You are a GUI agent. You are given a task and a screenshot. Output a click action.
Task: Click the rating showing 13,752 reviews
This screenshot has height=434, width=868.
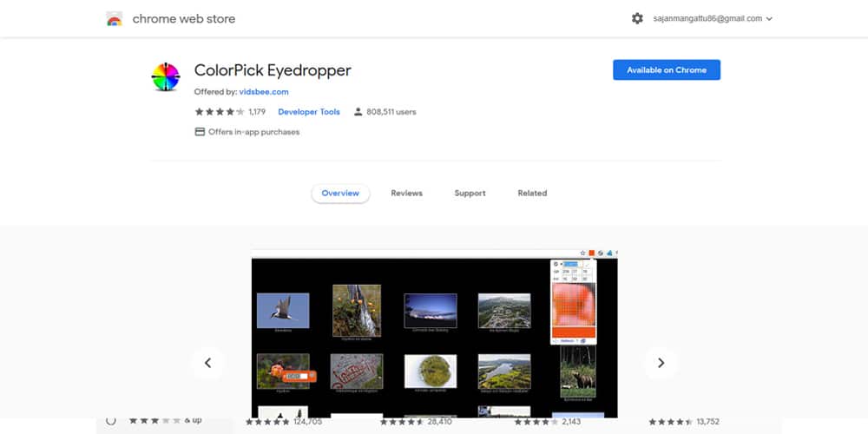[x=684, y=422]
